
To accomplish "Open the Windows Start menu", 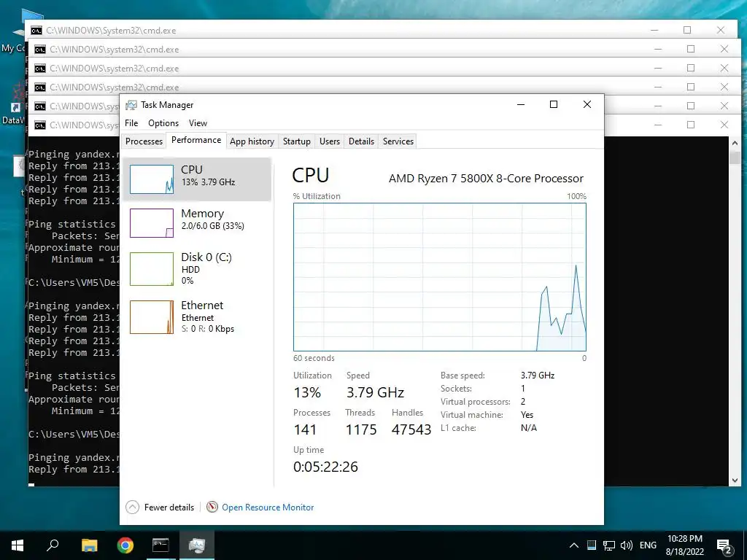I will tap(18, 545).
